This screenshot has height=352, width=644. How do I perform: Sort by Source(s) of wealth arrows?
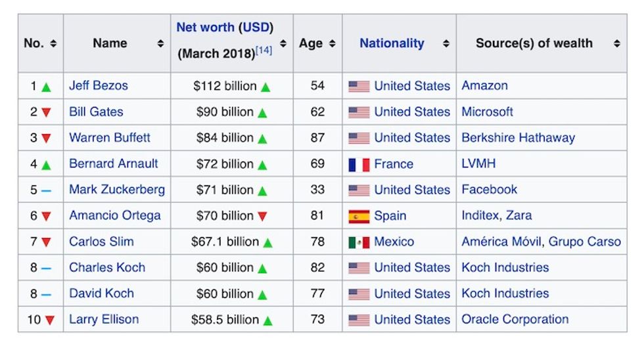click(617, 43)
